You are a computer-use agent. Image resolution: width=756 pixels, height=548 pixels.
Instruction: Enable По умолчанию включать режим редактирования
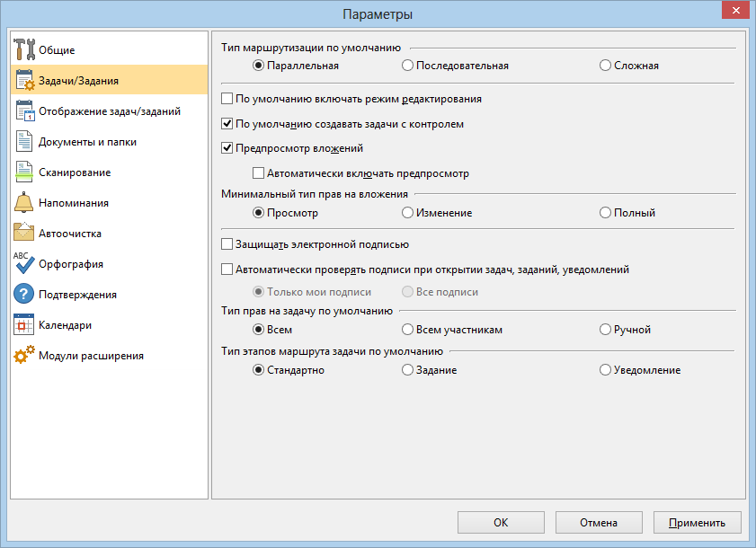click(227, 99)
